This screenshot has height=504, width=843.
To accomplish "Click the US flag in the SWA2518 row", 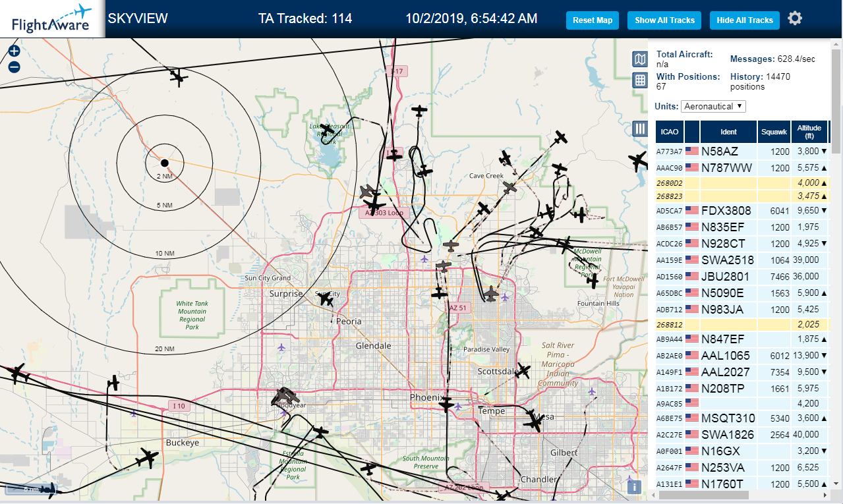I will (692, 260).
